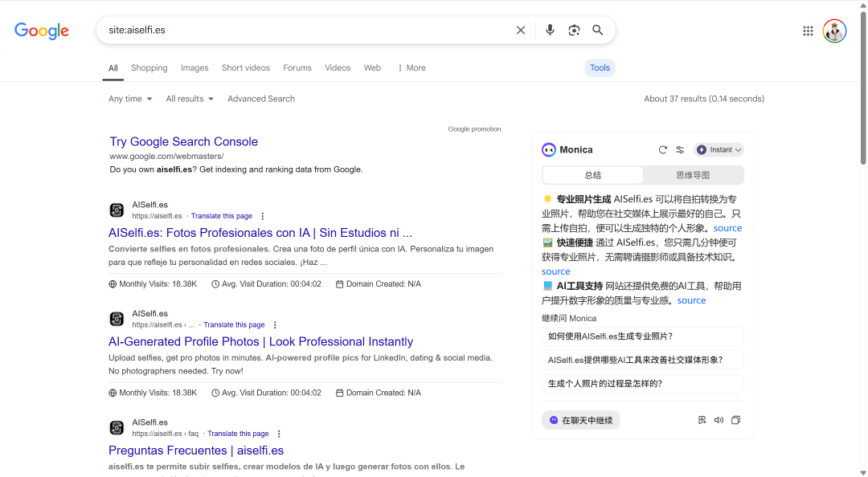Select the All tab

pos(113,68)
